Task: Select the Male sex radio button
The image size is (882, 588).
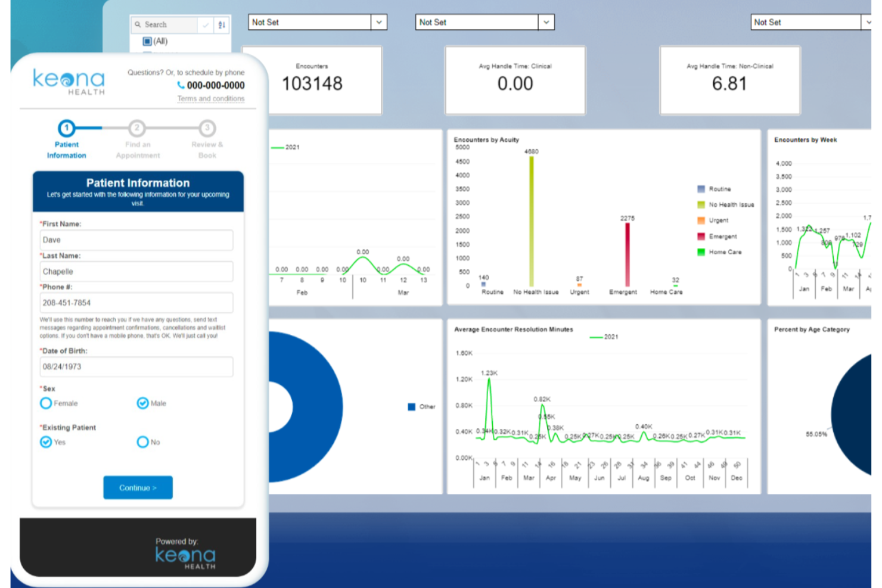Action: [x=142, y=403]
